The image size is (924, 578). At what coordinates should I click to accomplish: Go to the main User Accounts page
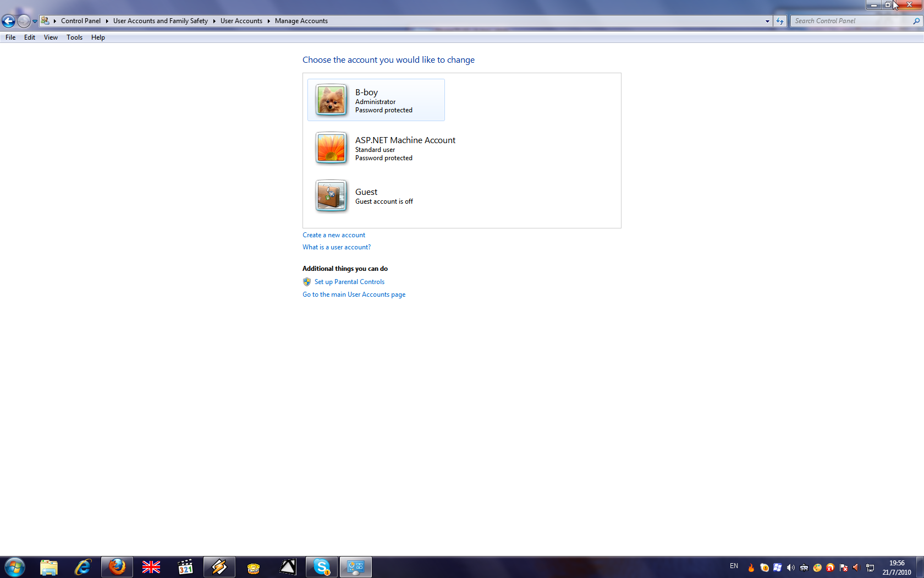[354, 295]
